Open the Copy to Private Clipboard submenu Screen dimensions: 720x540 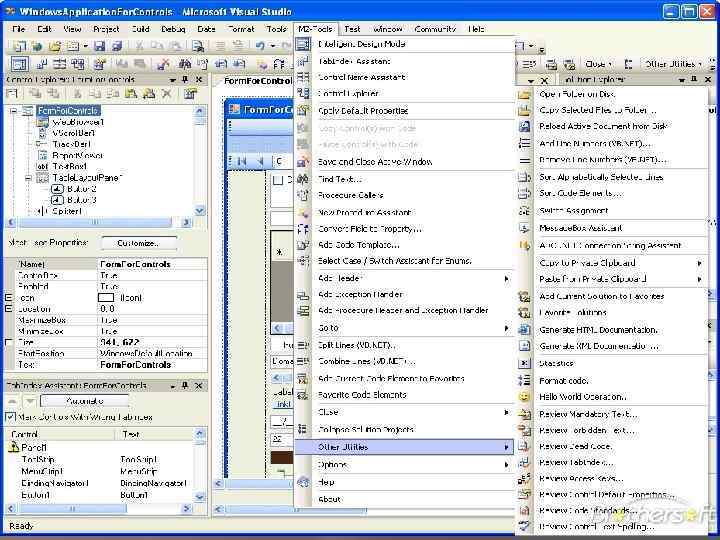pos(620,263)
